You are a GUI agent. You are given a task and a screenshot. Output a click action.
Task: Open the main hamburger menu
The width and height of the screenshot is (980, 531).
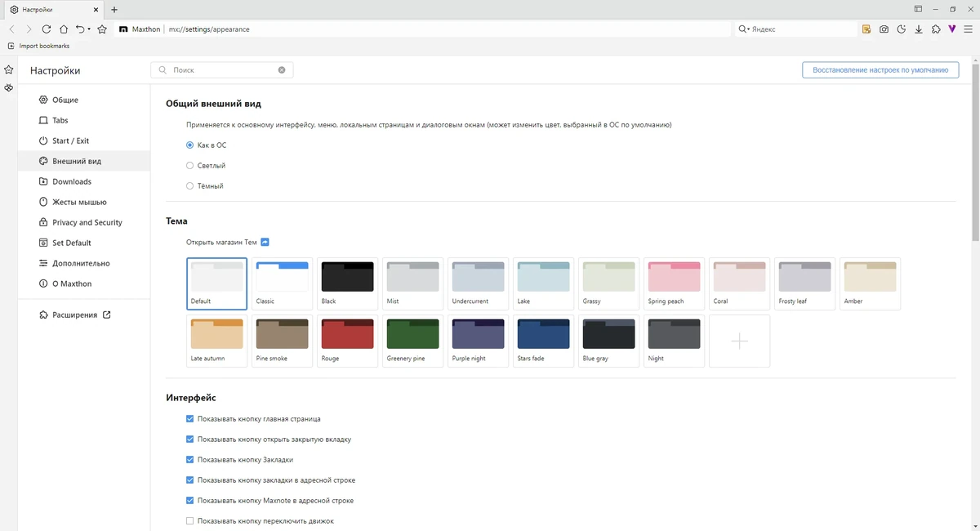(x=968, y=29)
